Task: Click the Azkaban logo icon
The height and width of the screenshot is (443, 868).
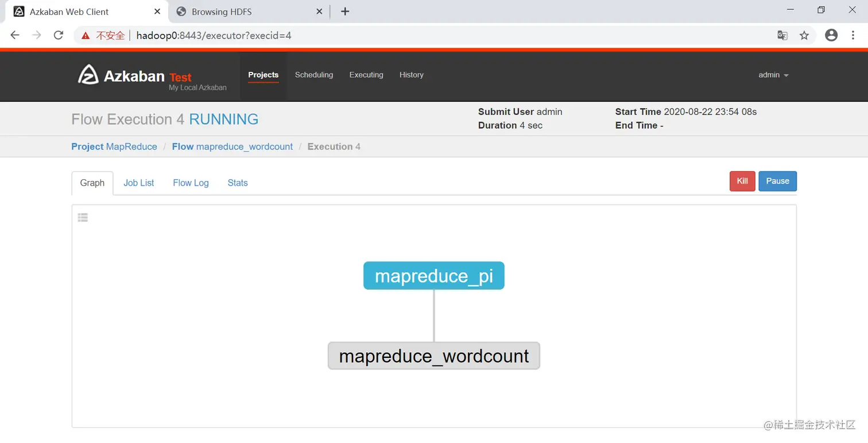Action: coord(88,75)
